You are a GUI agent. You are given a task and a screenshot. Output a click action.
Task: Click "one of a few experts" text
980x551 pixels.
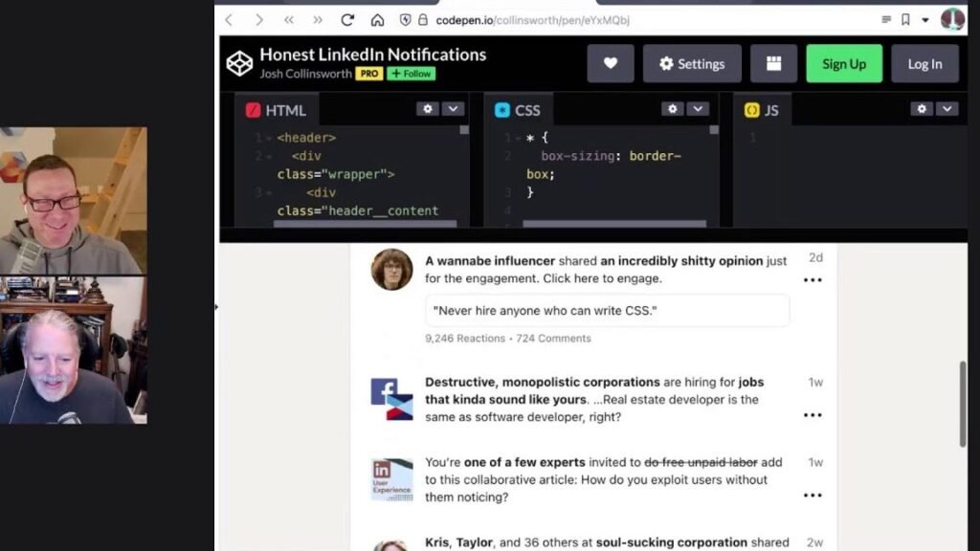coord(524,462)
